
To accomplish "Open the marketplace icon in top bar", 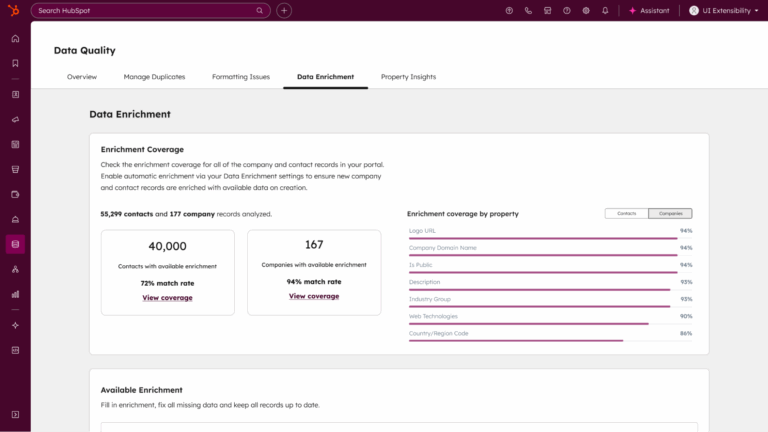I will 547,10.
